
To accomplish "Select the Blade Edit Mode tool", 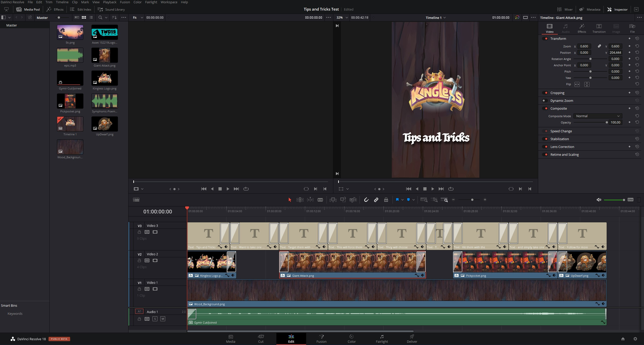I will click(320, 200).
